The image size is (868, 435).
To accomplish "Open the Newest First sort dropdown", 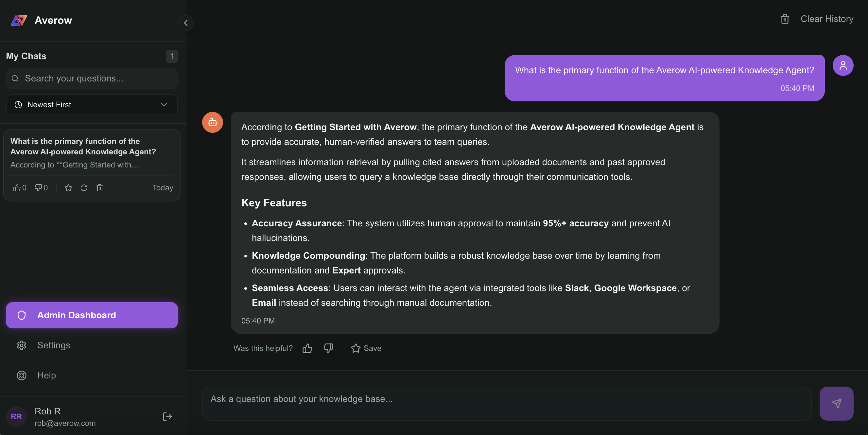I will [x=91, y=104].
